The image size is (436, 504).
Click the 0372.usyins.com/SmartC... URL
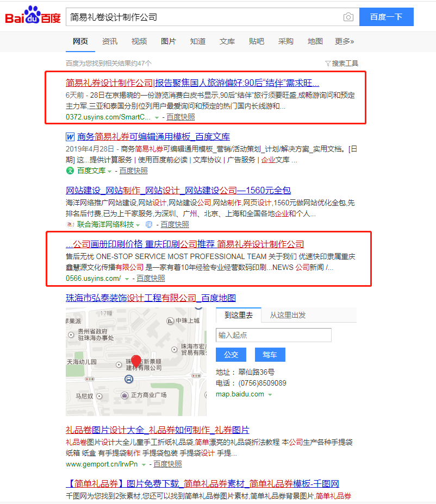108,117
